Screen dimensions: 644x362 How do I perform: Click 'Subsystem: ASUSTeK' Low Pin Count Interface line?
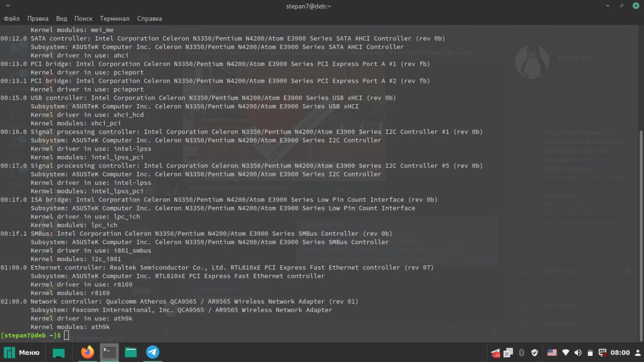coord(223,208)
